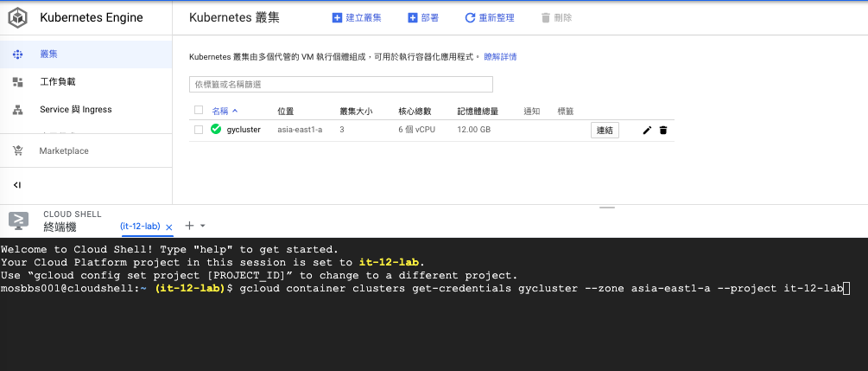This screenshot has width=868, height=371.
Task: Collapse the left navigation sidebar
Action: 17,185
